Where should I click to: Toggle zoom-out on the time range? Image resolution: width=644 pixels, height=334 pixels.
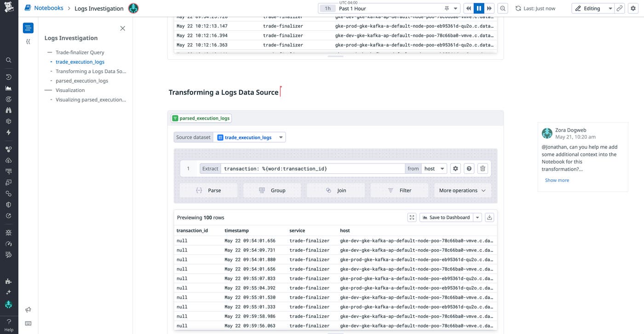click(x=503, y=8)
